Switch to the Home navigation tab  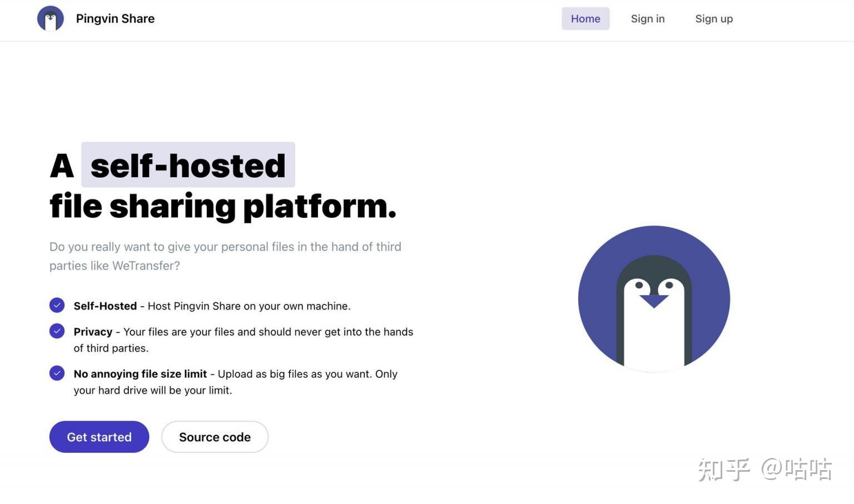point(585,18)
